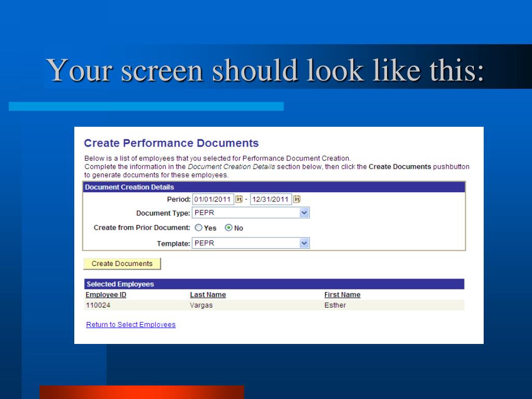The height and width of the screenshot is (399, 532).
Task: Open the Template dropdown
Action: (251, 243)
